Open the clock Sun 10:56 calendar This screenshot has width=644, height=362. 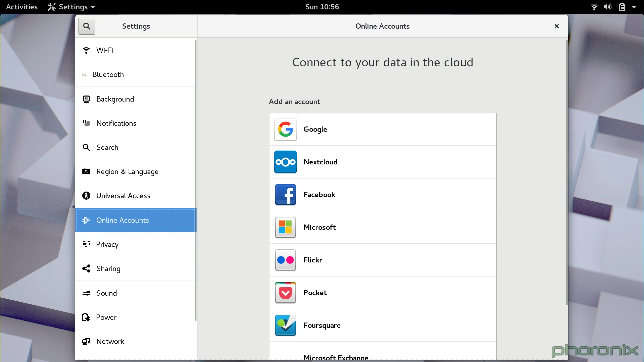click(322, 7)
